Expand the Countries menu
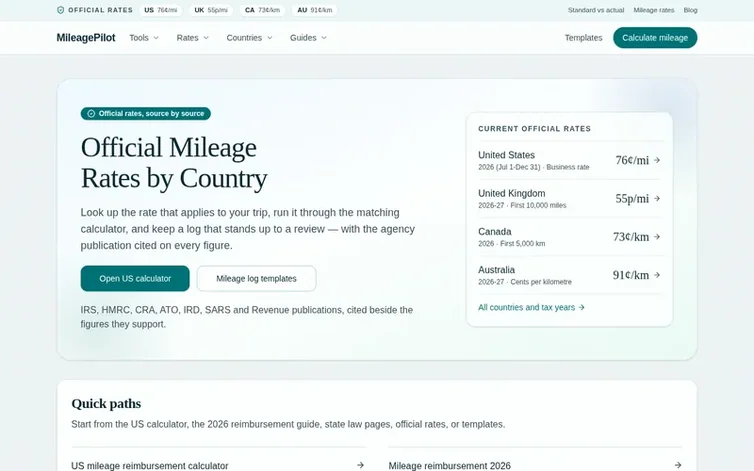This screenshot has height=471, width=754. tap(249, 38)
